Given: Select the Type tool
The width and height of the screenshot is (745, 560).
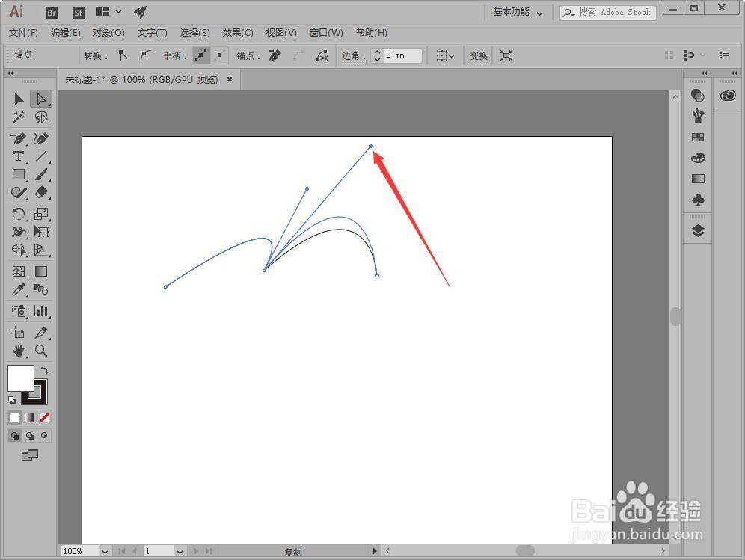Looking at the screenshot, I should tap(19, 156).
